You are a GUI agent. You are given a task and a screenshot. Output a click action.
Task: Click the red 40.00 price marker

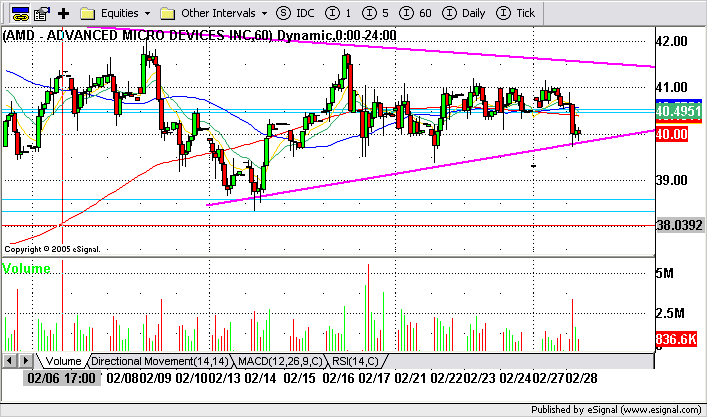[x=671, y=134]
